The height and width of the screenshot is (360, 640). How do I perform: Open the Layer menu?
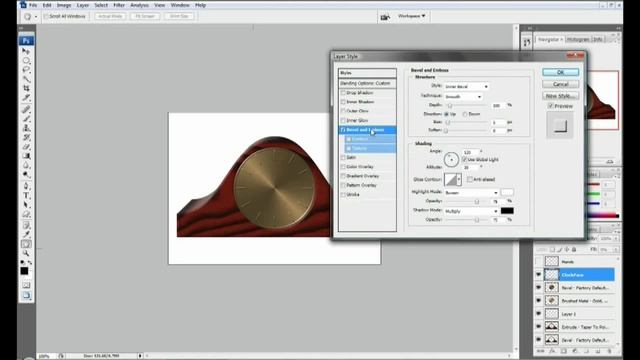tap(83, 5)
